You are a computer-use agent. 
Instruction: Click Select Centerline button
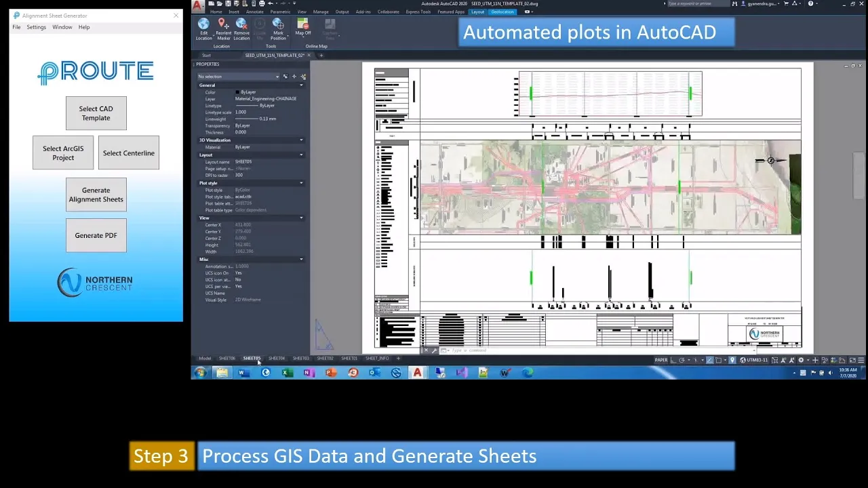(x=129, y=153)
